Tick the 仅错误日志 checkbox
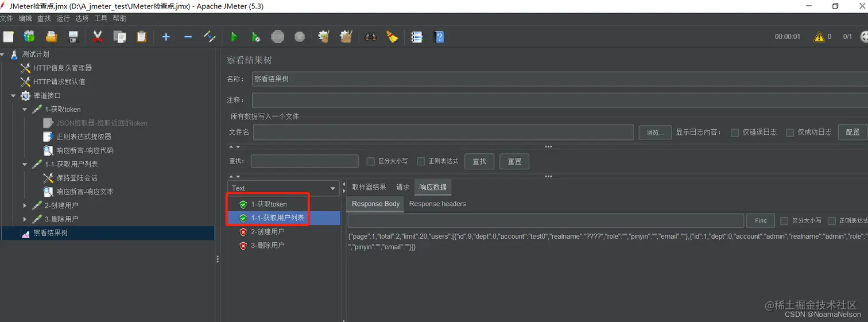The width and height of the screenshot is (868, 322). pos(735,133)
